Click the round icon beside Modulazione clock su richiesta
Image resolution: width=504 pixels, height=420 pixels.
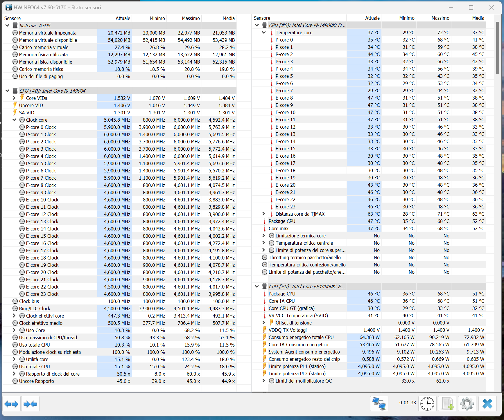tap(15, 352)
